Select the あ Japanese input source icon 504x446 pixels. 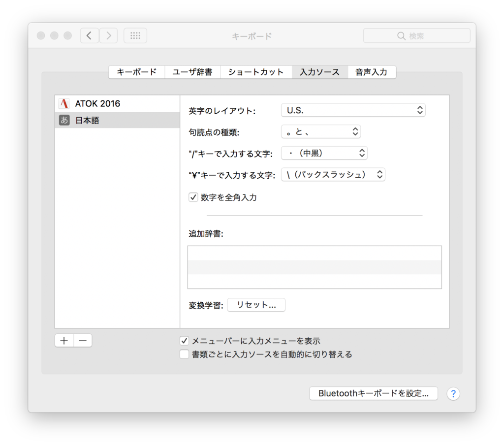point(64,120)
